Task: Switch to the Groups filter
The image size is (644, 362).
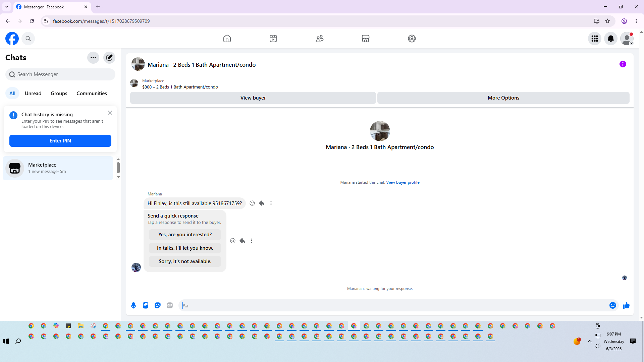Action: click(x=59, y=94)
